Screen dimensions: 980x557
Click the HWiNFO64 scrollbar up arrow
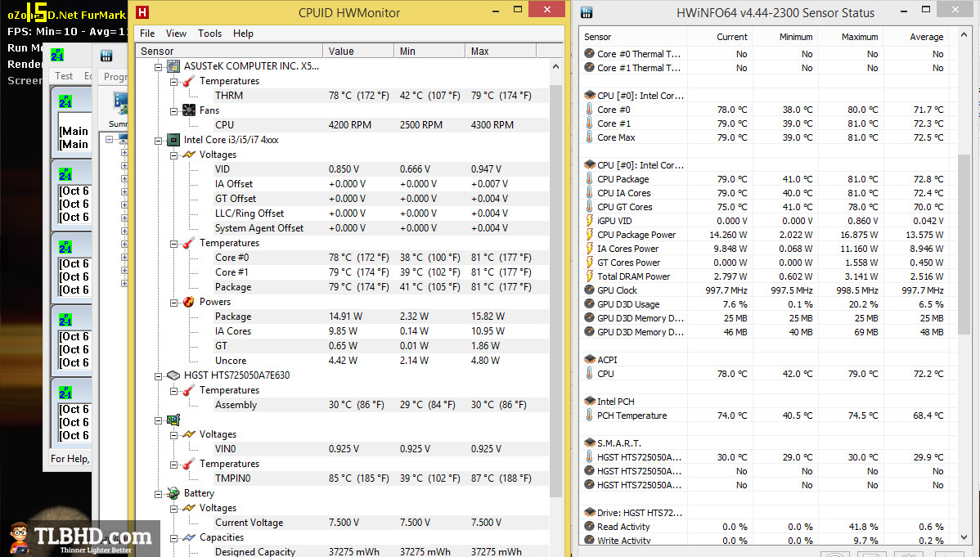click(964, 37)
